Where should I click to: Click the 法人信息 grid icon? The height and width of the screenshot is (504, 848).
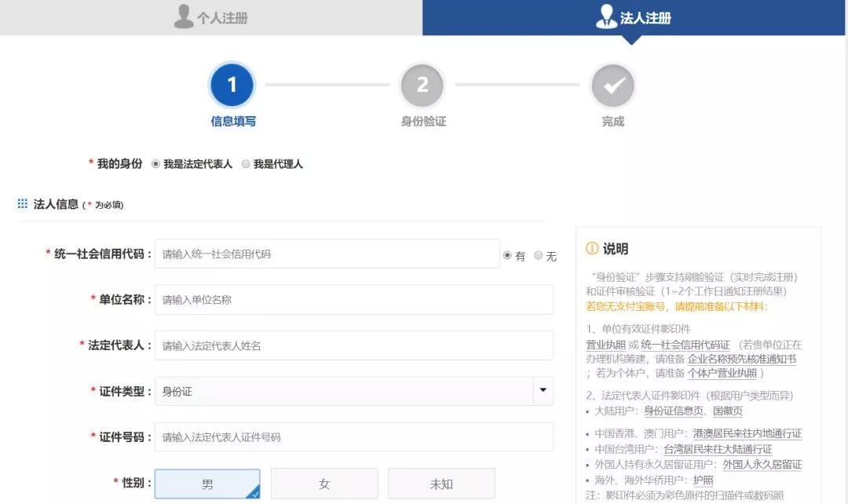tap(23, 204)
